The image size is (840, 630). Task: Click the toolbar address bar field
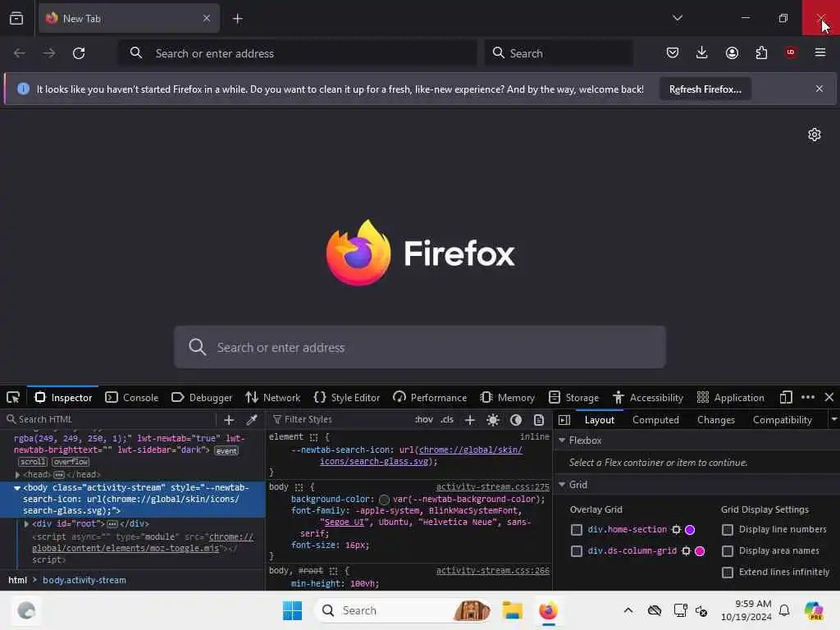coord(298,53)
